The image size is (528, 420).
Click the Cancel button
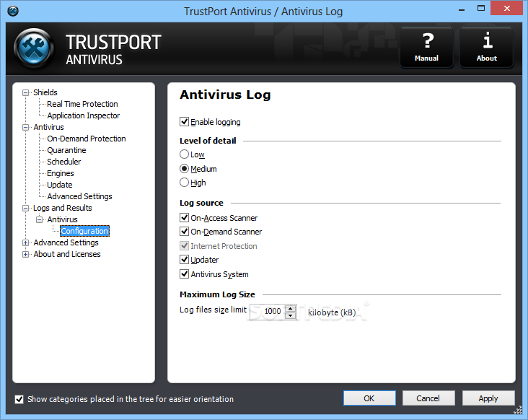(428, 398)
